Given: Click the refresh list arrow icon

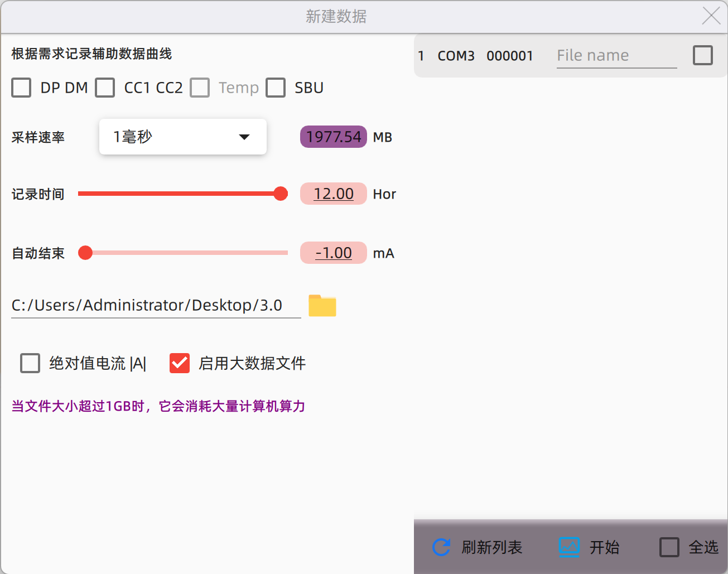Looking at the screenshot, I should (441, 547).
